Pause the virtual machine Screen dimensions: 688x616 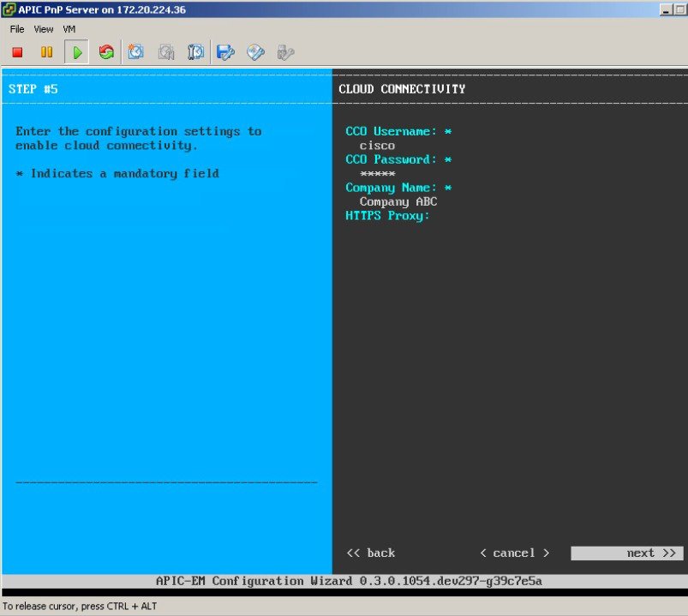pos(46,52)
